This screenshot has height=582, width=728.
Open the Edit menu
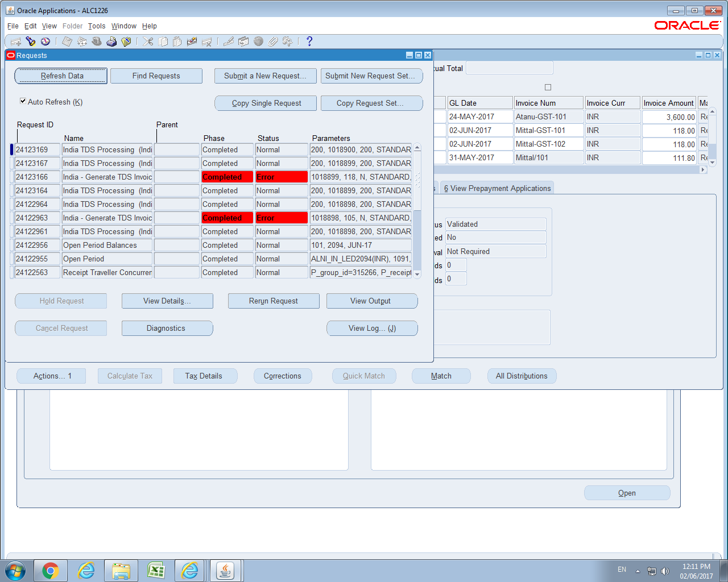(x=30, y=26)
